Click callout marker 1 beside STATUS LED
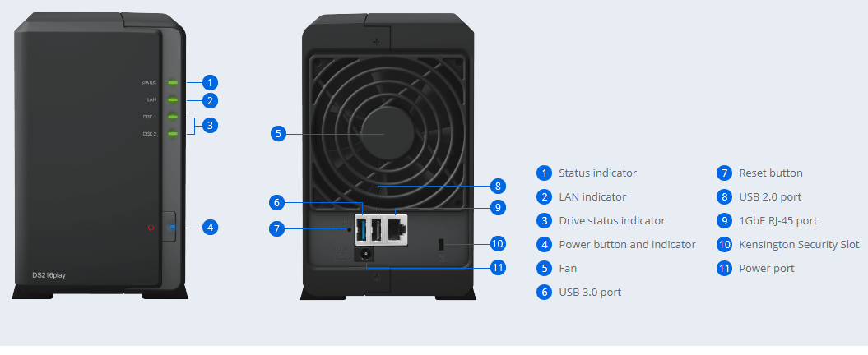Viewport: 868px width, 355px height. 210,83
